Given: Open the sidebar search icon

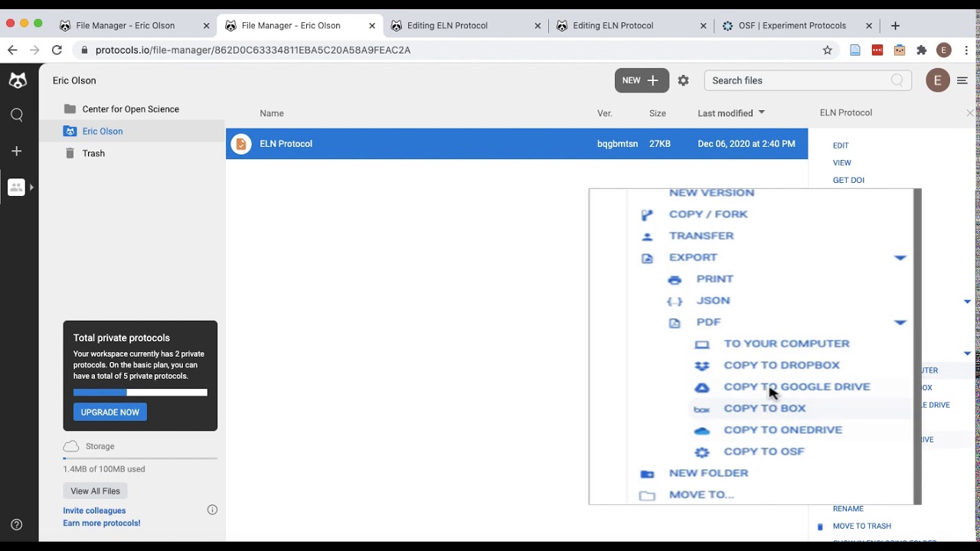Looking at the screenshot, I should (x=17, y=115).
